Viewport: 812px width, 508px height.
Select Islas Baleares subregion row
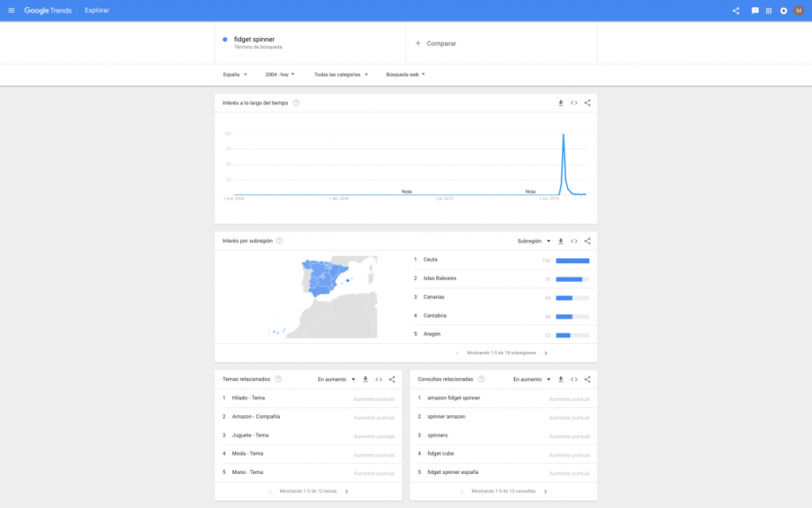(501, 278)
